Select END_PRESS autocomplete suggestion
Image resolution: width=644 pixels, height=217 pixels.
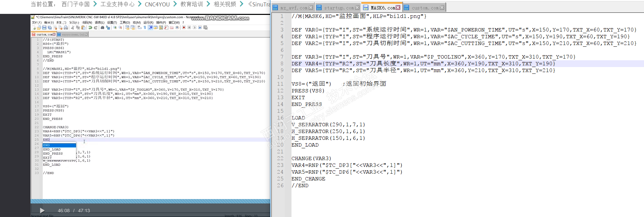click(x=59, y=154)
